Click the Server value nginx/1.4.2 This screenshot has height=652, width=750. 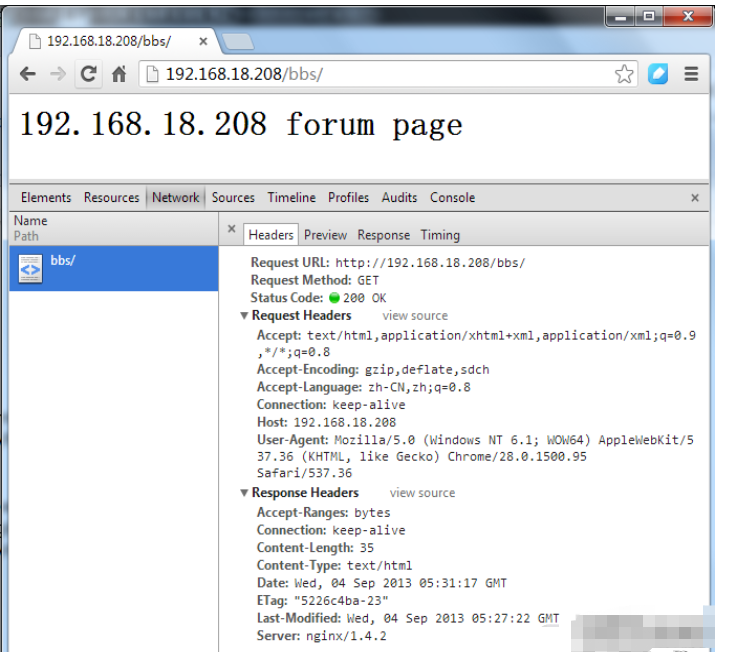point(346,636)
